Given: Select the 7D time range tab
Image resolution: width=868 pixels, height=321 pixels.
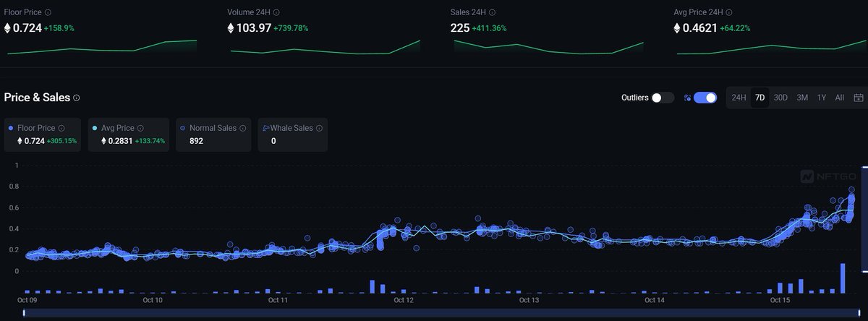Looking at the screenshot, I should (x=759, y=98).
